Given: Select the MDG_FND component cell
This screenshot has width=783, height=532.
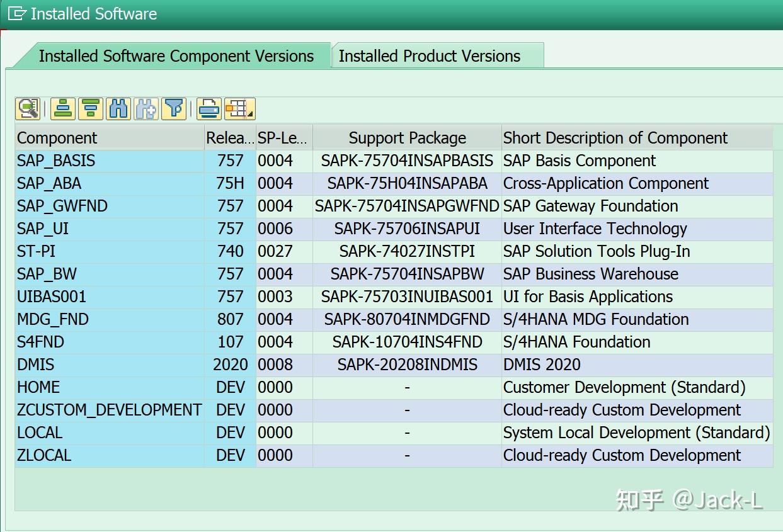Looking at the screenshot, I should [110, 319].
